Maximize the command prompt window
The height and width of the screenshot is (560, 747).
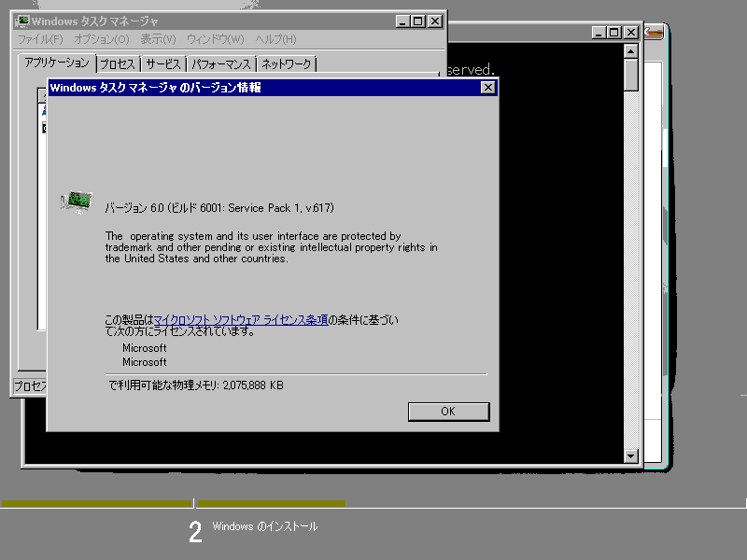click(614, 33)
